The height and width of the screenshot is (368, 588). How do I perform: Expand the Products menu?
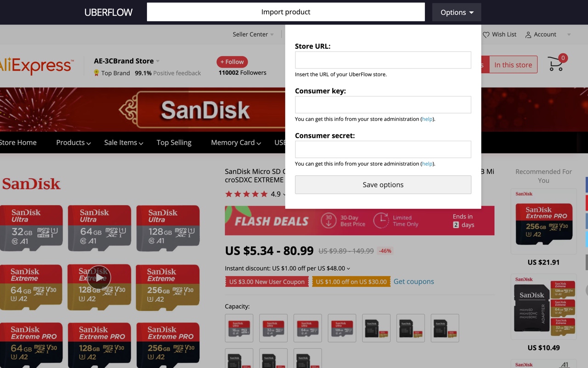[x=73, y=143]
